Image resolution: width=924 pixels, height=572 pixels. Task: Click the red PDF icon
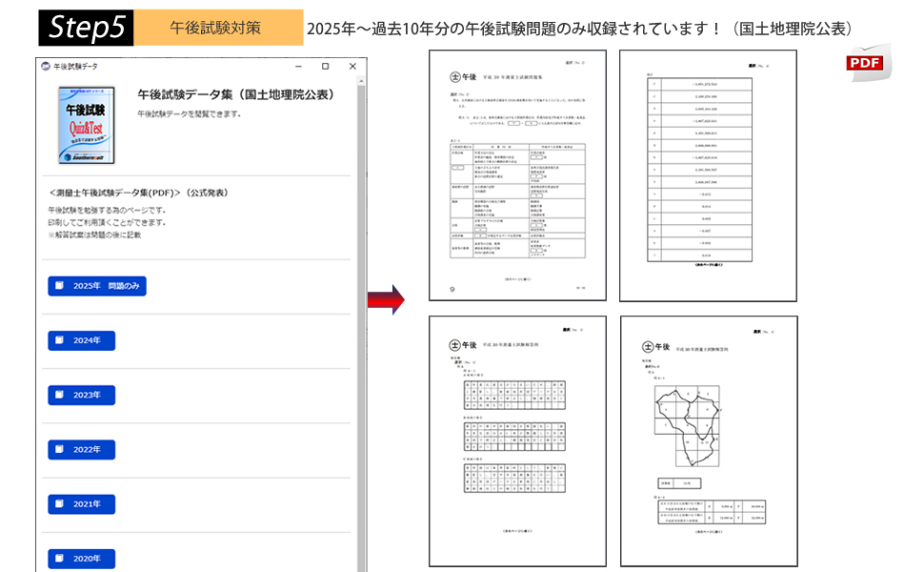tap(868, 62)
